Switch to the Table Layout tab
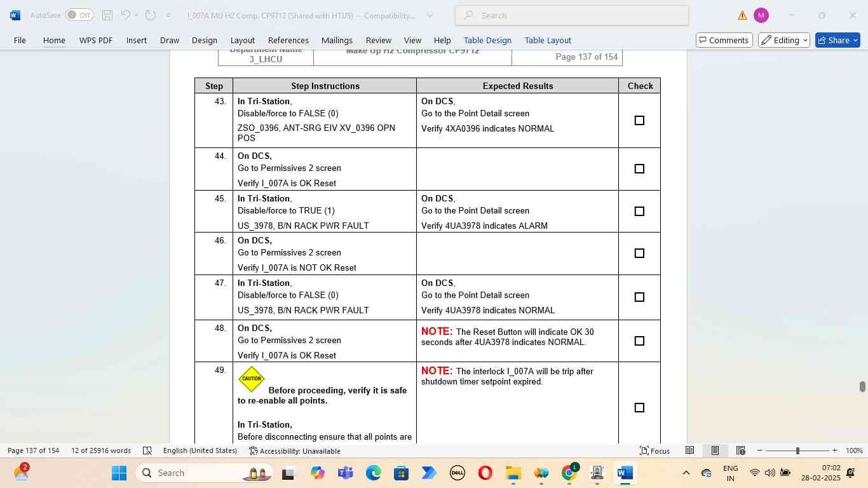This screenshot has height=488, width=868. 548,40
